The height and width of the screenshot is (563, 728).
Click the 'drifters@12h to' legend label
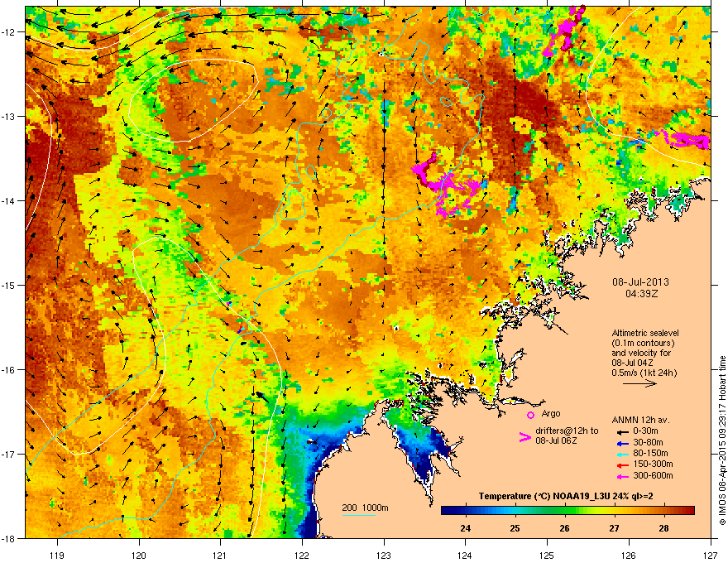tap(567, 431)
